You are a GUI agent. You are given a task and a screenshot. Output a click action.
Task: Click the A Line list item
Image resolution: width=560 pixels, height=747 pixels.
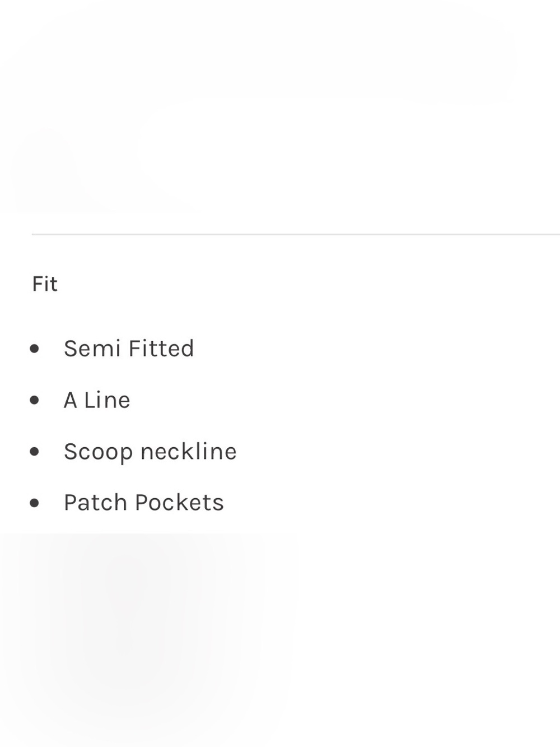pos(97,400)
